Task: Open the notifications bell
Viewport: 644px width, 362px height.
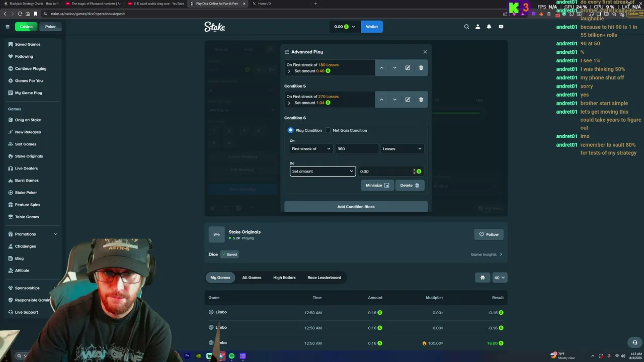Action: pyautogui.click(x=489, y=27)
